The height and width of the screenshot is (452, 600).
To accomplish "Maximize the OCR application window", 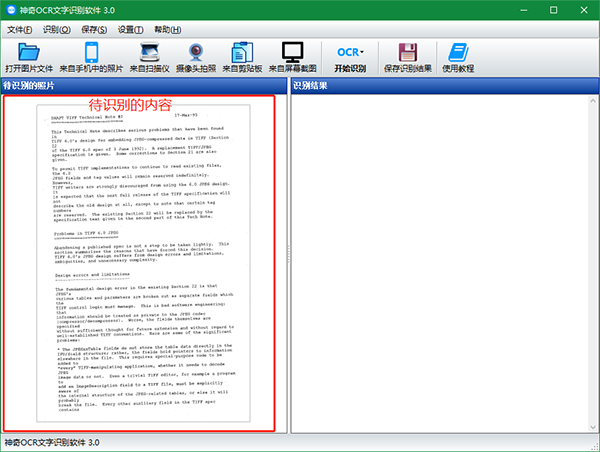I will pyautogui.click(x=553, y=10).
